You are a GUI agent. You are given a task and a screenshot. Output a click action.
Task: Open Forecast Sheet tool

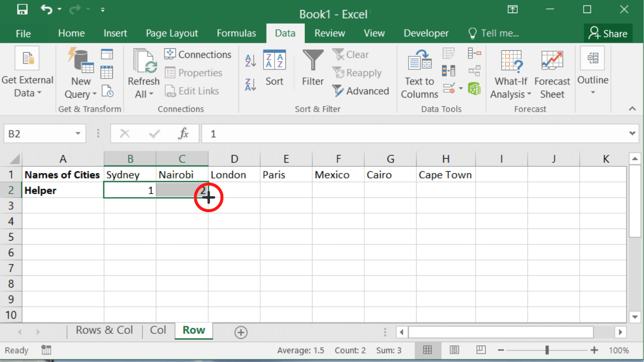pyautogui.click(x=552, y=74)
